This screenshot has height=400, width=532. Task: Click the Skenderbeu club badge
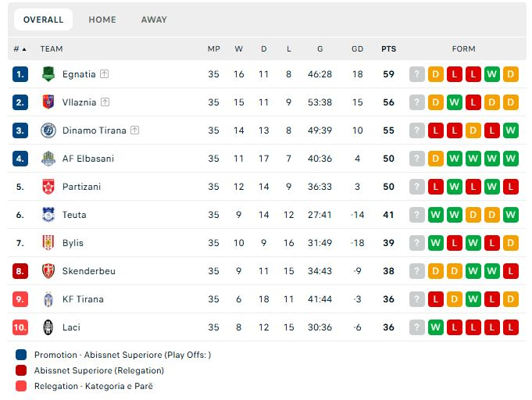48,271
